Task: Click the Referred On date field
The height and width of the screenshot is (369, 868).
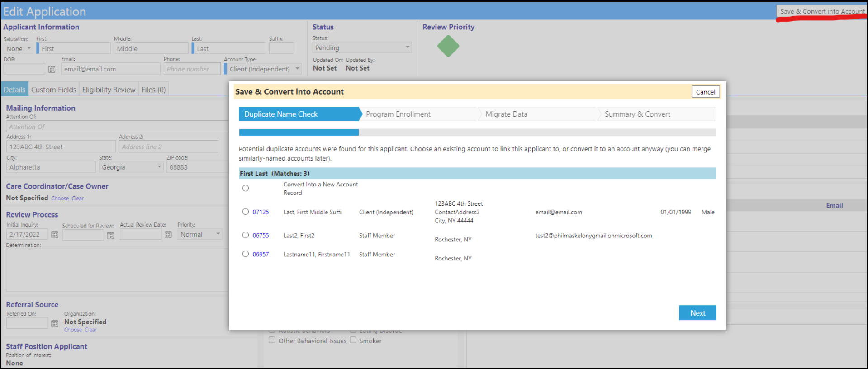Action: tap(27, 323)
